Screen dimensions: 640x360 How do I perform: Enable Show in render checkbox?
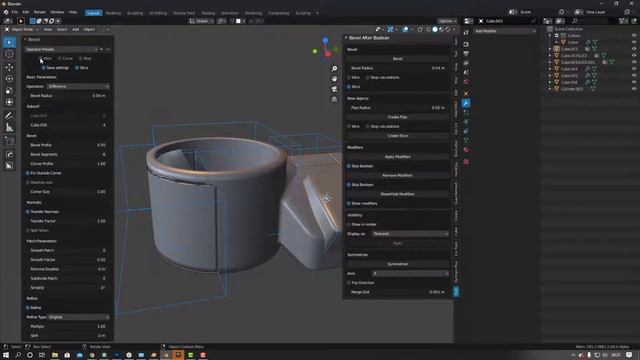349,224
